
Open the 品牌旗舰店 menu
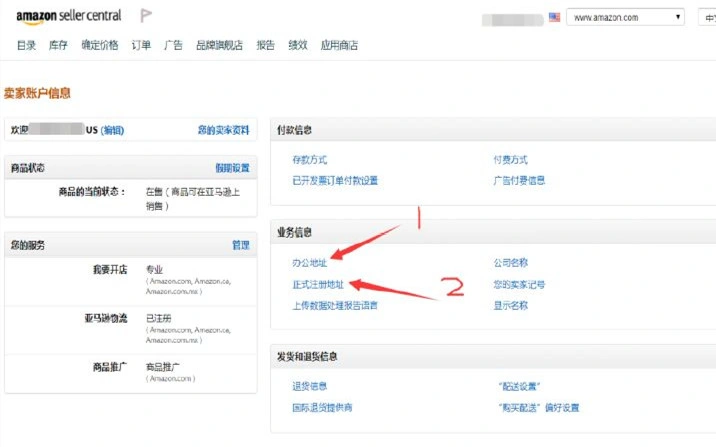click(x=219, y=45)
